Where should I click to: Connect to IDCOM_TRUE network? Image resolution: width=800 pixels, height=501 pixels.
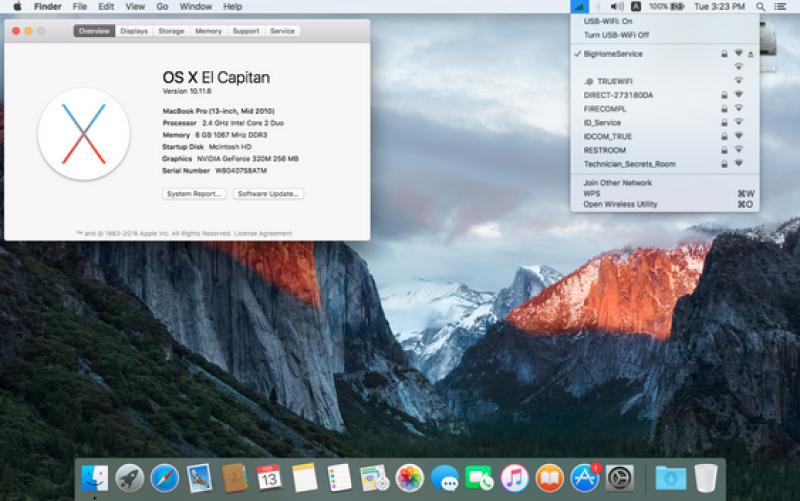pyautogui.click(x=665, y=136)
